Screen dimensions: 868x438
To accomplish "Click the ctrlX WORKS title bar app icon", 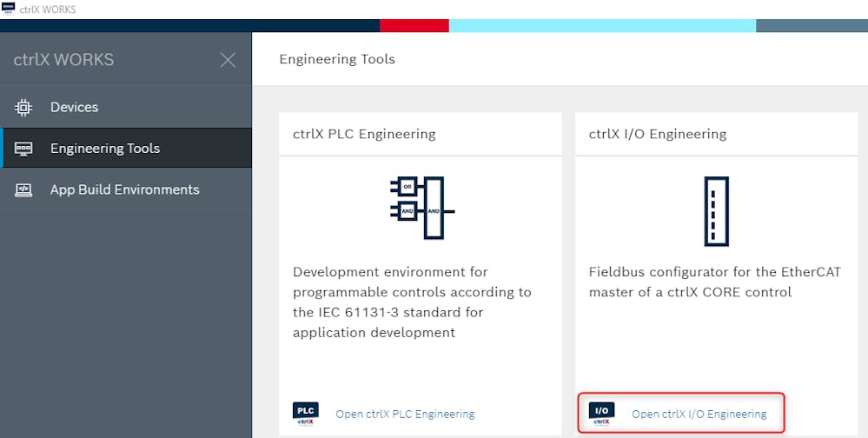I will (9, 9).
